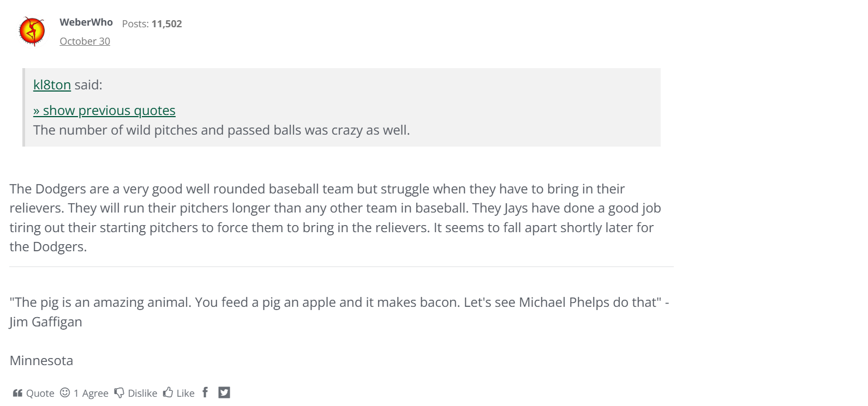This screenshot has width=868, height=406.
Task: Toggle the Dislike reaction label
Action: pos(142,393)
